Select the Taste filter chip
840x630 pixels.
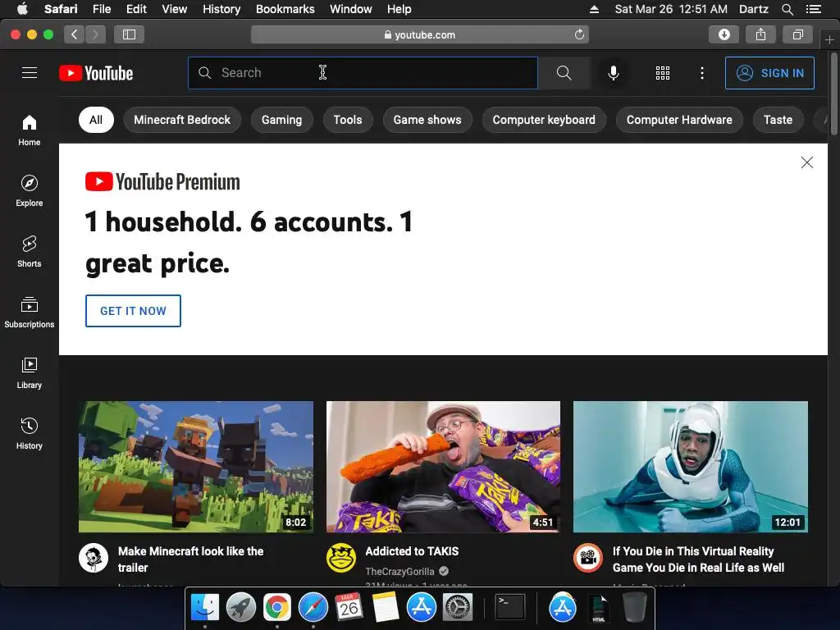pos(778,120)
